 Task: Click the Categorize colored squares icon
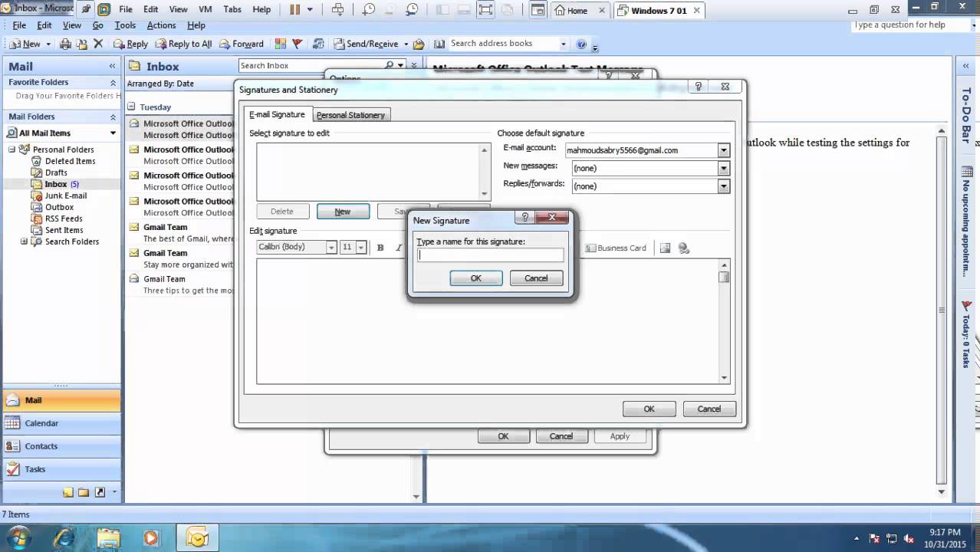click(x=280, y=44)
